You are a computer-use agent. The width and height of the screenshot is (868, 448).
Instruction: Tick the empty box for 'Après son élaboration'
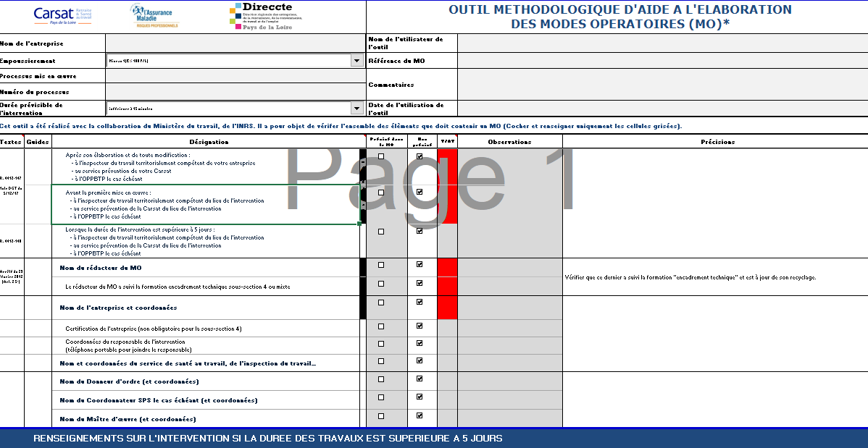(381, 156)
